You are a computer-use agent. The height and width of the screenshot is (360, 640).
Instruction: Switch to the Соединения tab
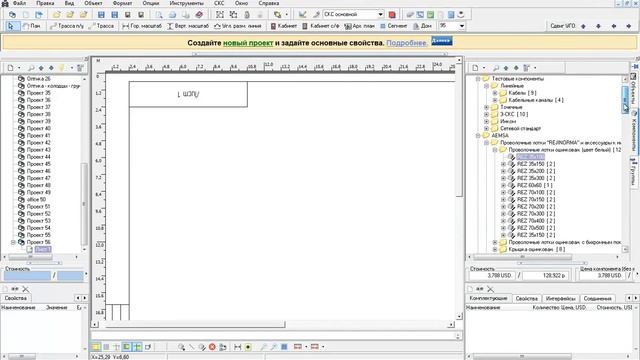pos(597,298)
